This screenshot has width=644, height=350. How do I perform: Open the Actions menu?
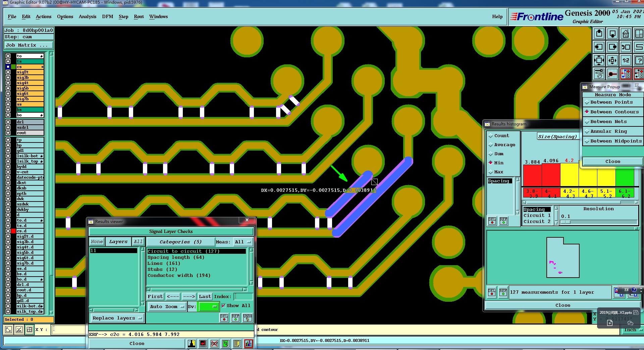click(44, 16)
